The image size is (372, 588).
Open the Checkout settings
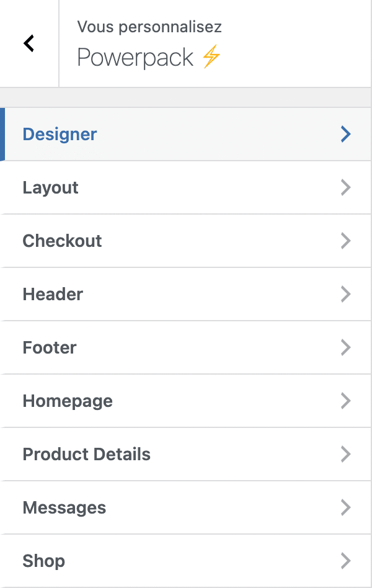point(62,241)
